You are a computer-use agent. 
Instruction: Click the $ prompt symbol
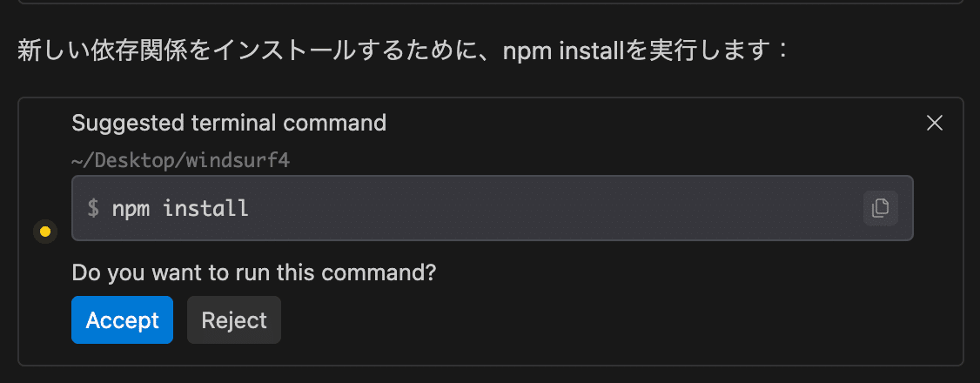pyautogui.click(x=93, y=209)
